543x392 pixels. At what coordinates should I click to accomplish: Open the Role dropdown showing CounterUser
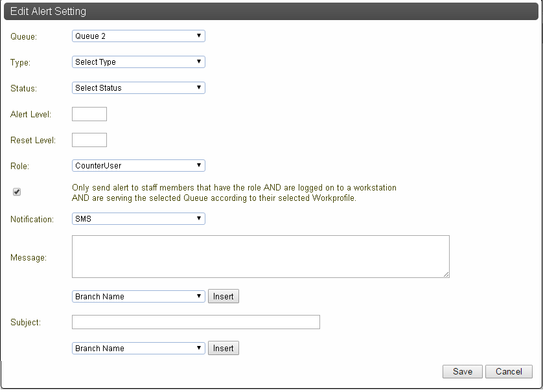point(139,165)
